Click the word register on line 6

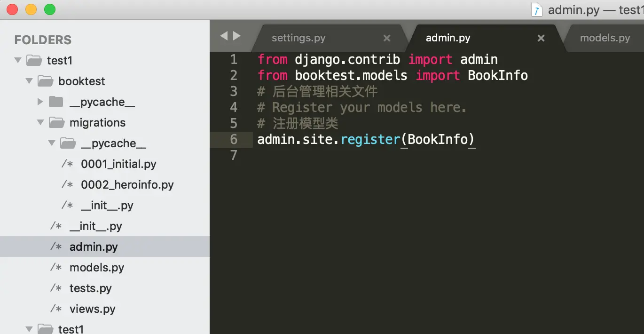370,140
